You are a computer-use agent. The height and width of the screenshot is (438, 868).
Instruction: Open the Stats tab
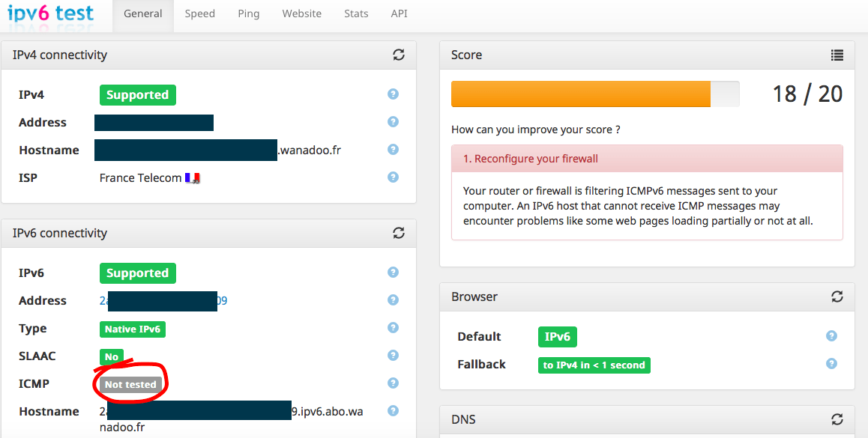356,13
